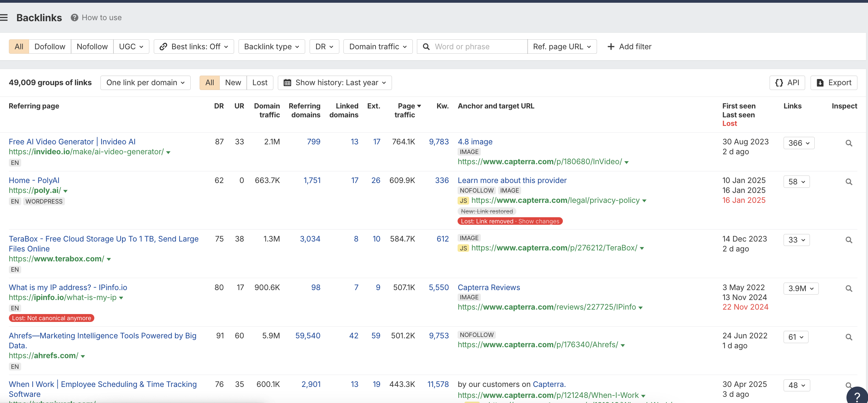Open When I Work referring page link
The height and width of the screenshot is (403, 868).
click(x=103, y=389)
